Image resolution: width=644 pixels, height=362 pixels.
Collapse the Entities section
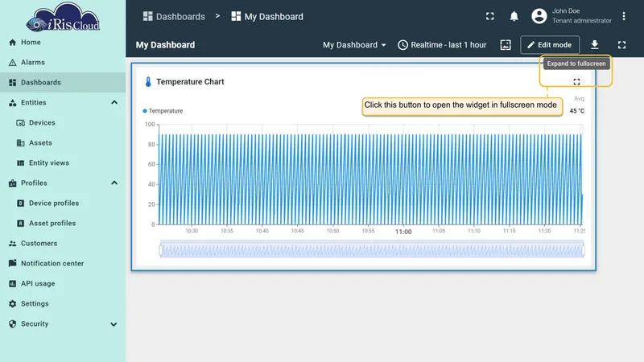[x=114, y=103]
